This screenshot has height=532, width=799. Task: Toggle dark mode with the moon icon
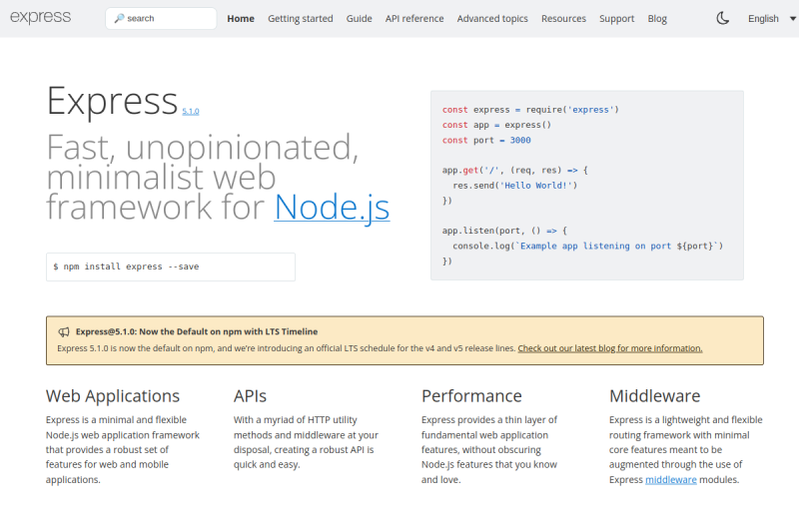722,18
